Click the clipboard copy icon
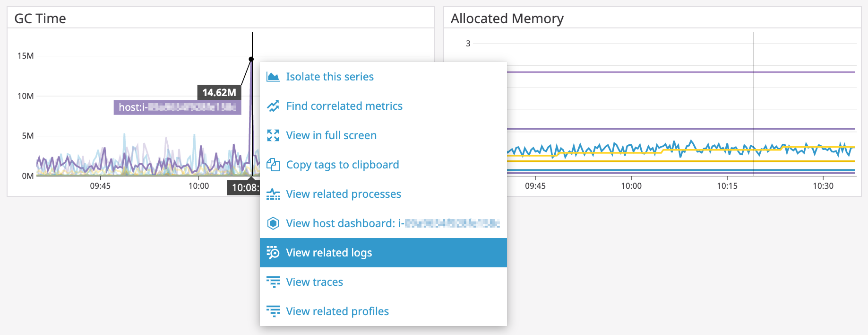This screenshot has width=868, height=335. (x=273, y=164)
